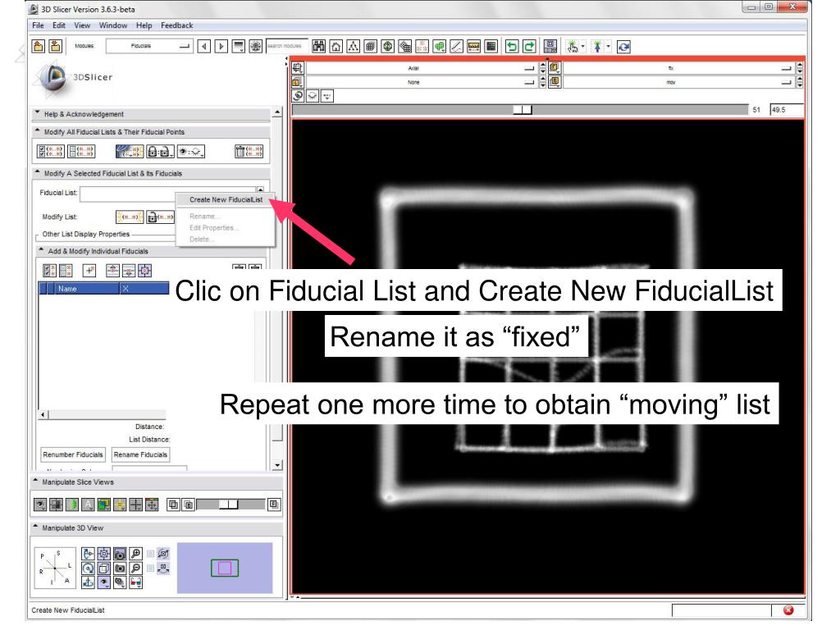840x630 pixels.
Task: Toggle the rock 3D view checkbox
Action: click(x=151, y=568)
